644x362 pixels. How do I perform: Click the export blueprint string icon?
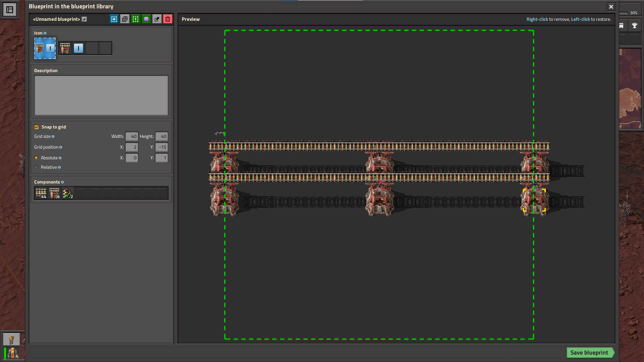click(x=157, y=19)
